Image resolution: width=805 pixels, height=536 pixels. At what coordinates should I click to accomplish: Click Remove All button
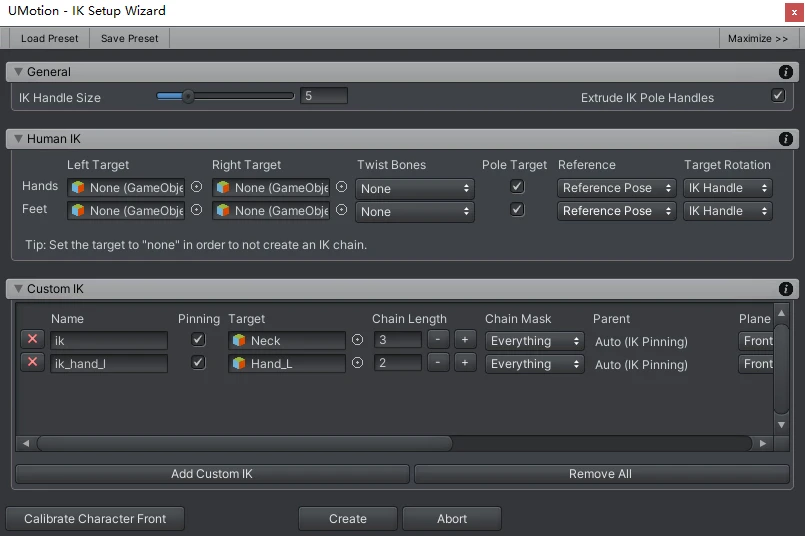(601, 474)
